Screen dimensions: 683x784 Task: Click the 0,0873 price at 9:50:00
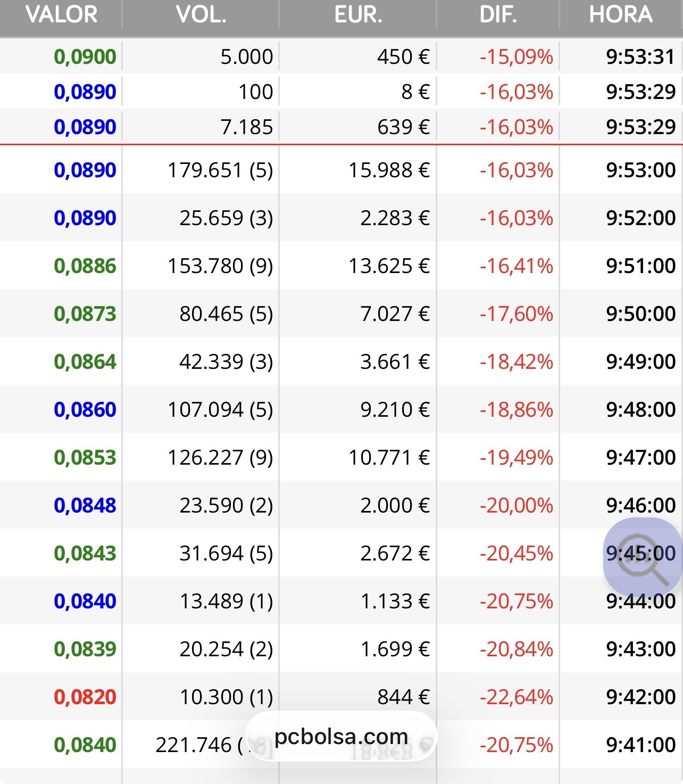click(x=85, y=313)
